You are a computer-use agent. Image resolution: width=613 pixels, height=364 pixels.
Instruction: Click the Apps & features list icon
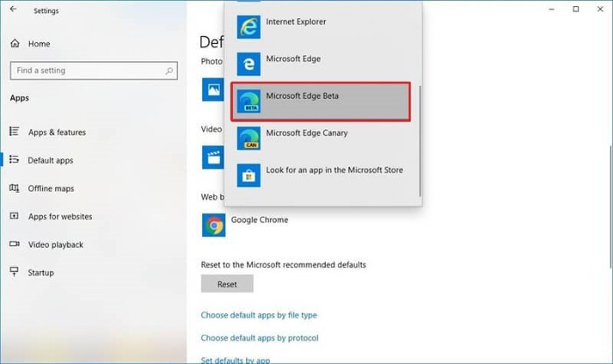14,131
